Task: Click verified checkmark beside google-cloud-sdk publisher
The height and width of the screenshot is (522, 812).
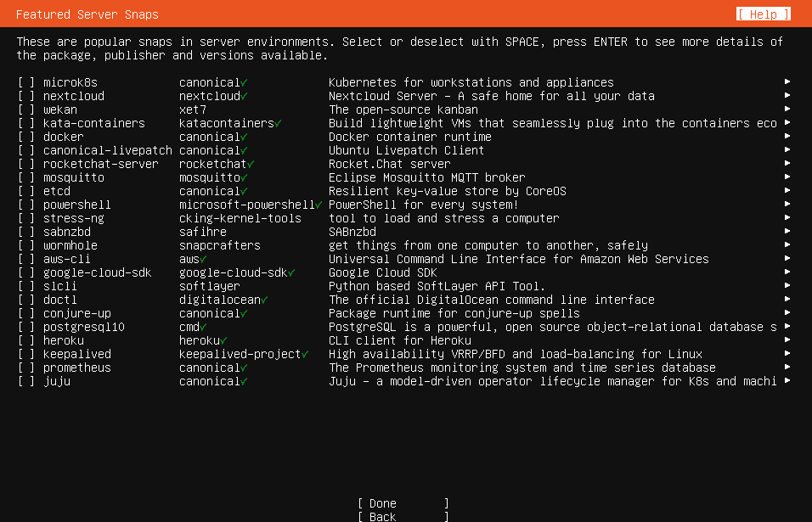Action: point(291,273)
